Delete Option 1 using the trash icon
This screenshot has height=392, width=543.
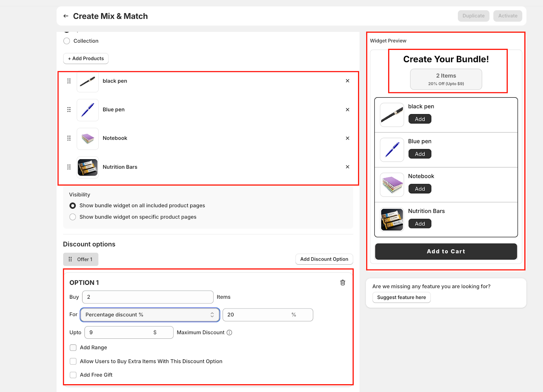click(x=343, y=283)
